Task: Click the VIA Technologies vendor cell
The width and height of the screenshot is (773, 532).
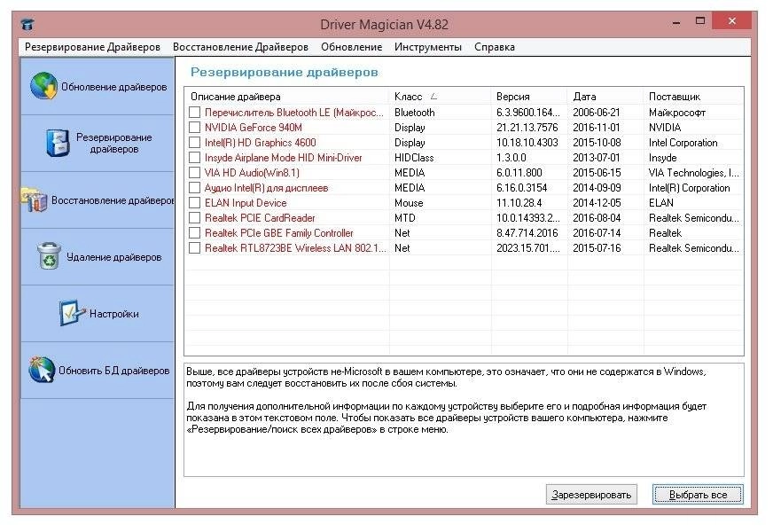Action: pos(693,173)
